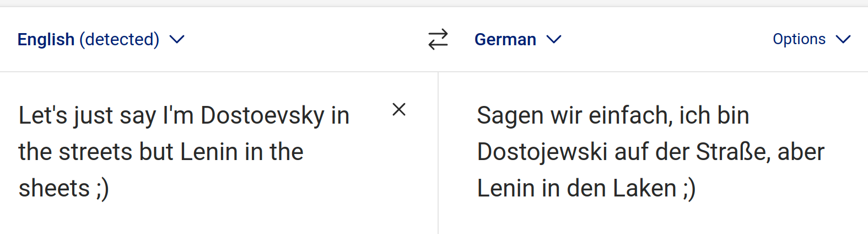
Task: Place cursor on sheets in source
Action: (x=54, y=189)
